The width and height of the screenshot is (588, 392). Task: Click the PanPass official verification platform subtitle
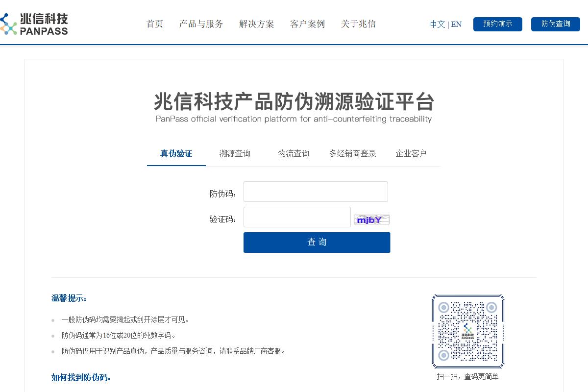coord(294,119)
